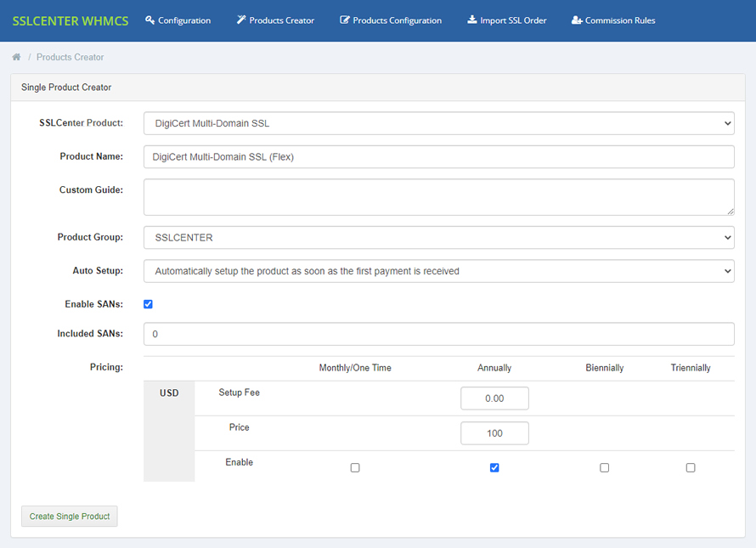Image resolution: width=756 pixels, height=548 pixels.
Task: Toggle the Enable SANs checkbox
Action: [x=148, y=304]
